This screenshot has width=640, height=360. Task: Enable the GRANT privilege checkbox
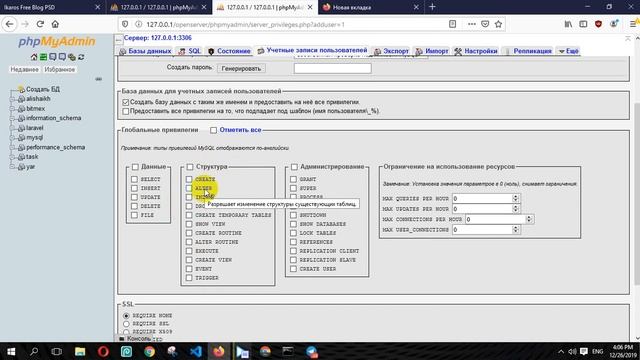(x=293, y=179)
